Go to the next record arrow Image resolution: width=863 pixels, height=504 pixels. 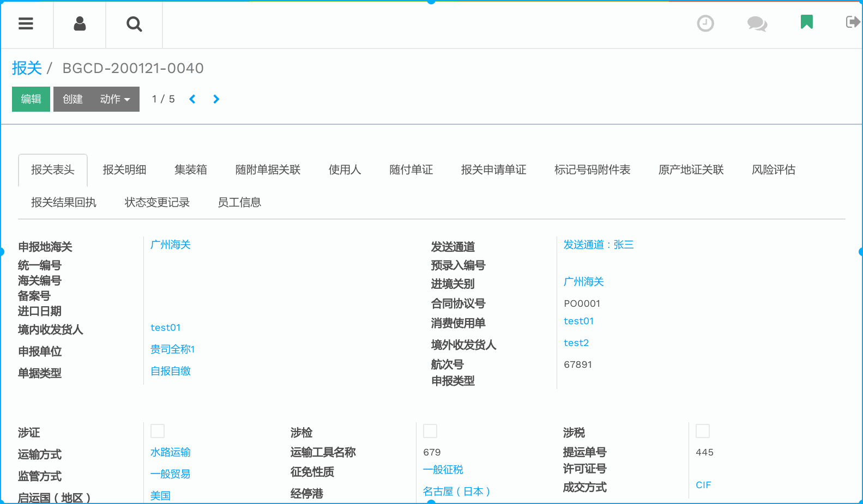pyautogui.click(x=216, y=99)
